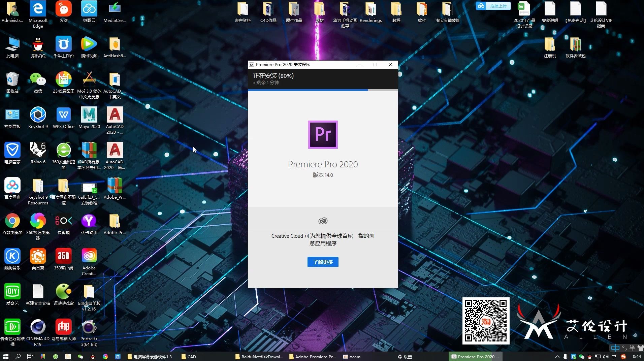Open the Windows Start menu
Viewport: 644px width, 361px height.
pos(5,357)
